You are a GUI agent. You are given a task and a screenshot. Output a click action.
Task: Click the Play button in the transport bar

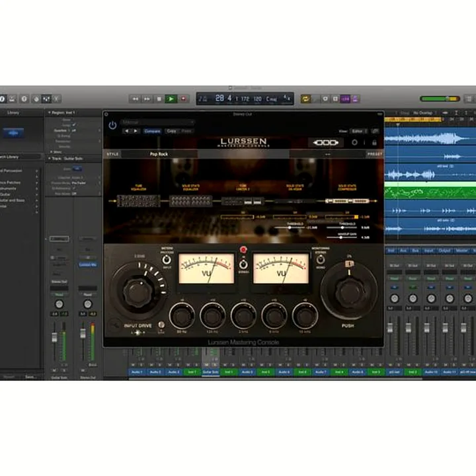tap(171, 99)
